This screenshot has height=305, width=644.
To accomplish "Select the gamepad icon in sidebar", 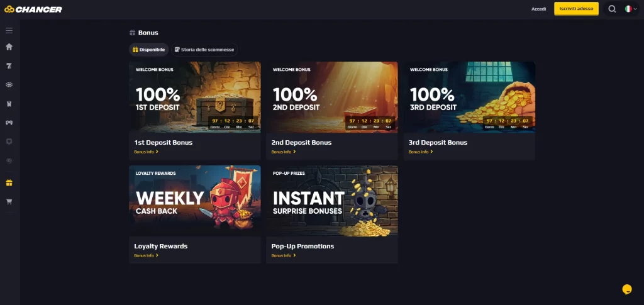I will point(9,123).
